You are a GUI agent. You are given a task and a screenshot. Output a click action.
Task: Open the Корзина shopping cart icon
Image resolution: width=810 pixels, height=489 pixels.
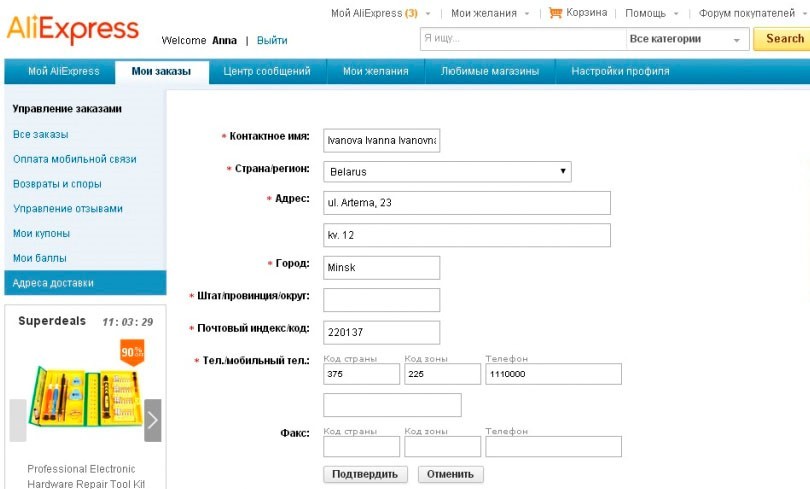(x=555, y=13)
